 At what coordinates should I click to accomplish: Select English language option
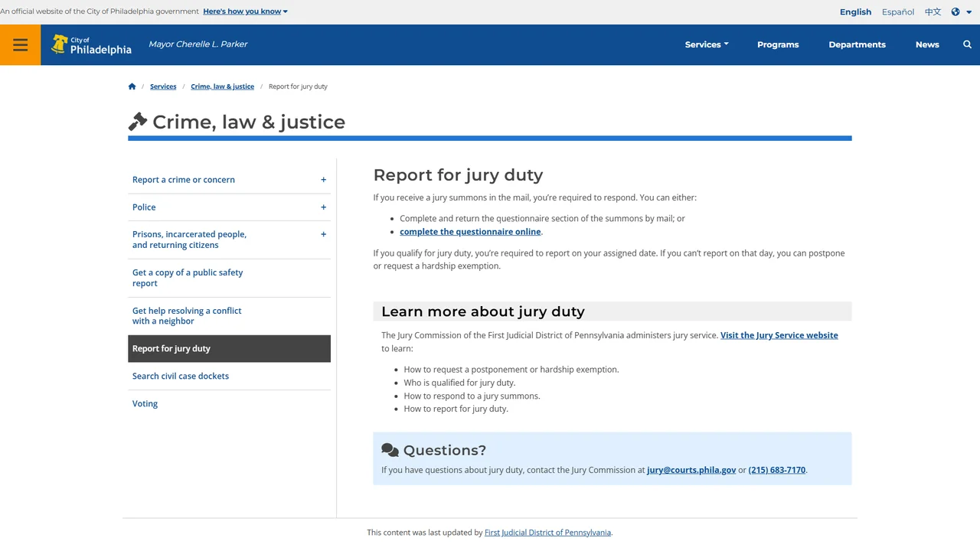[x=855, y=11]
